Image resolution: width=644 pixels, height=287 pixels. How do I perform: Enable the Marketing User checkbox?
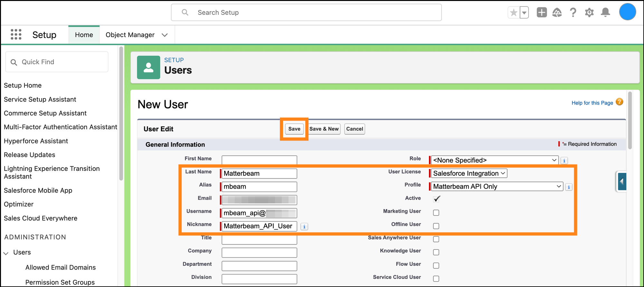436,213
